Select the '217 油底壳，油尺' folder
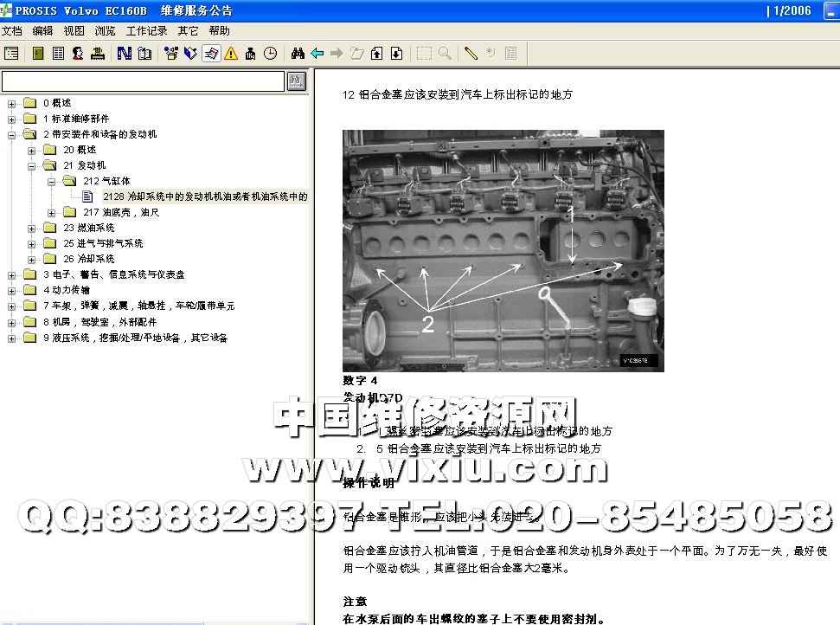Screen dimensions: 840x625 pyautogui.click(x=111, y=212)
